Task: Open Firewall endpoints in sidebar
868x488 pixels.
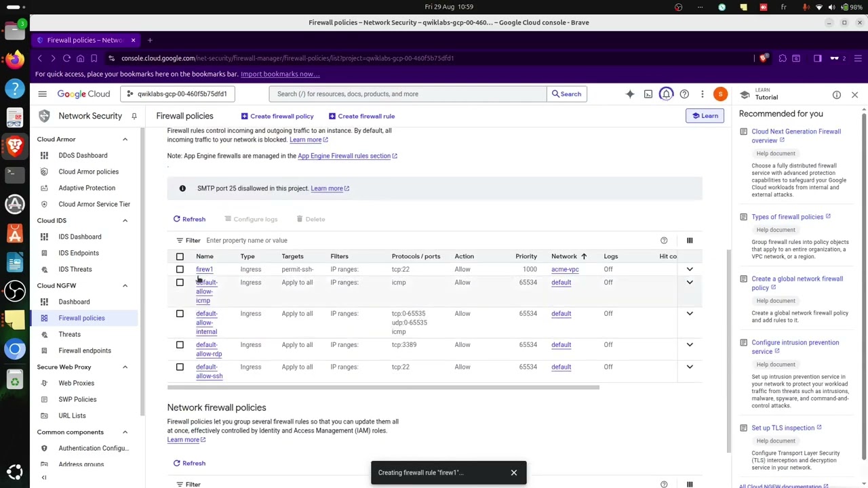Action: [85, 351]
